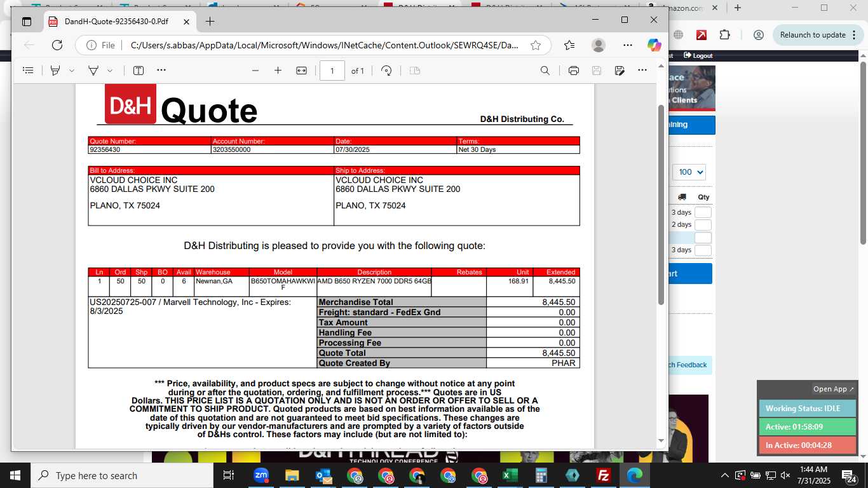Viewport: 868px width, 488px height.
Task: Click Logout in background web page
Action: pos(698,56)
